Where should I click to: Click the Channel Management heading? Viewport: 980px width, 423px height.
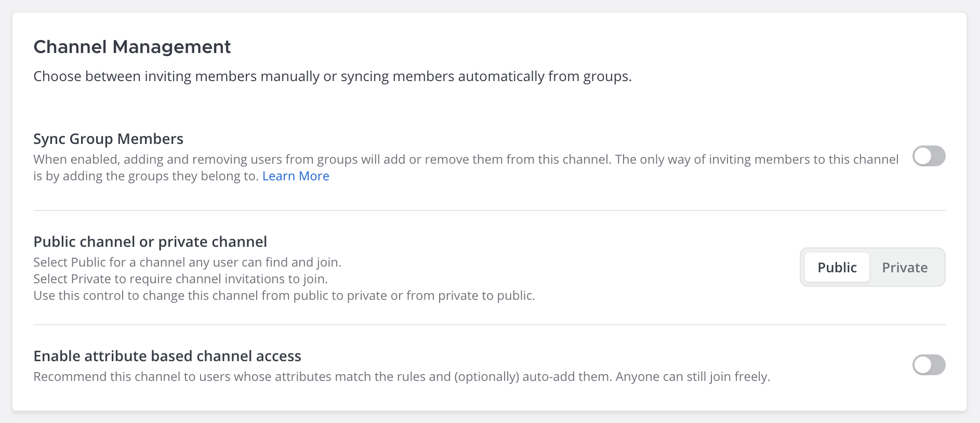click(132, 47)
